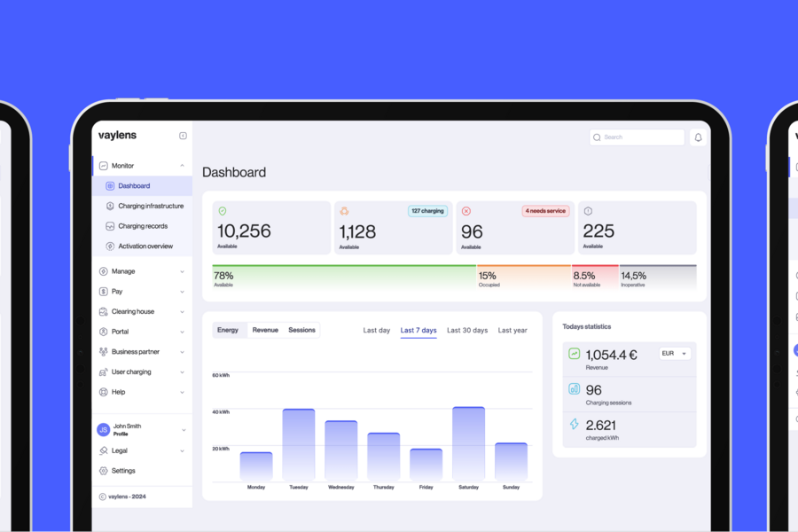Select the Energy chart tab

point(228,331)
